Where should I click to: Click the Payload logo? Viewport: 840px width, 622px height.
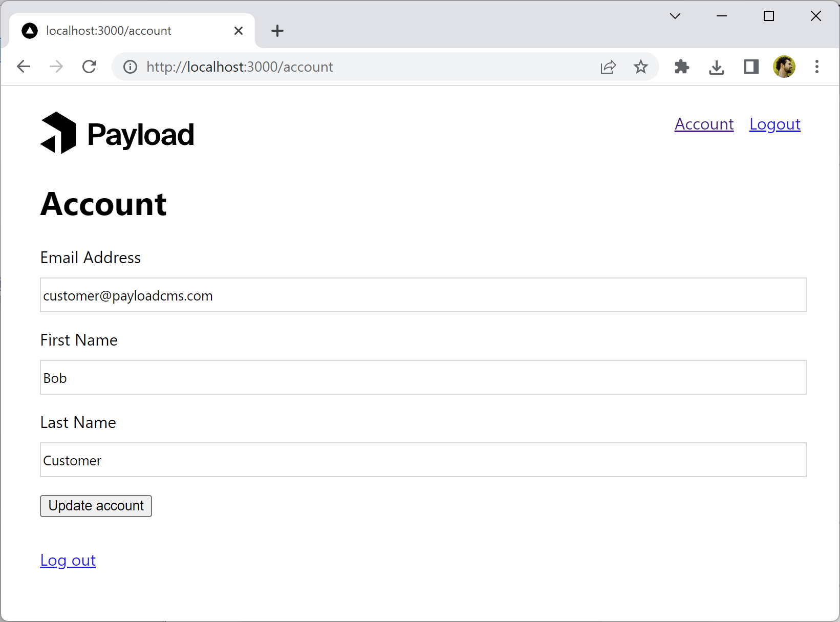coord(117,133)
